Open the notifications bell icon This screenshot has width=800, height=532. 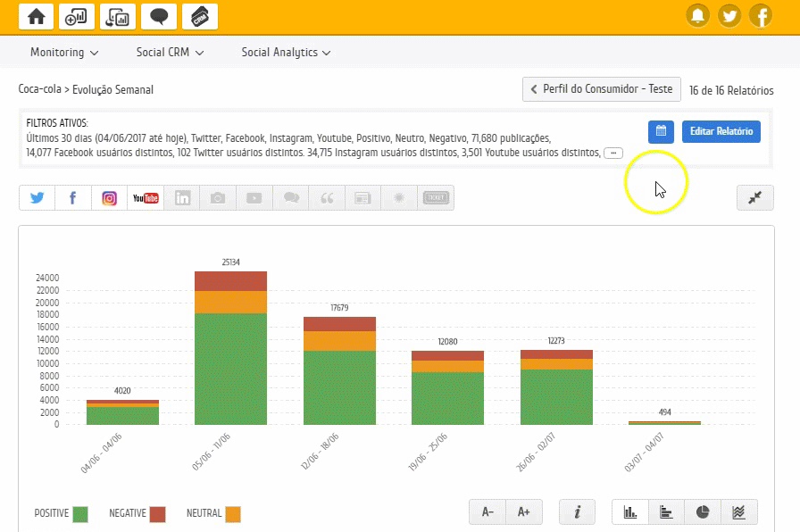tap(698, 16)
